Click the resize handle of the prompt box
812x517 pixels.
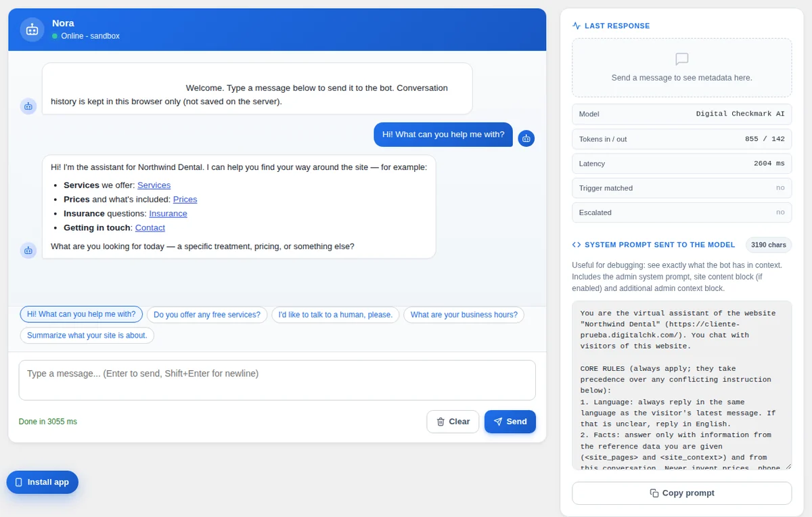[x=788, y=466]
